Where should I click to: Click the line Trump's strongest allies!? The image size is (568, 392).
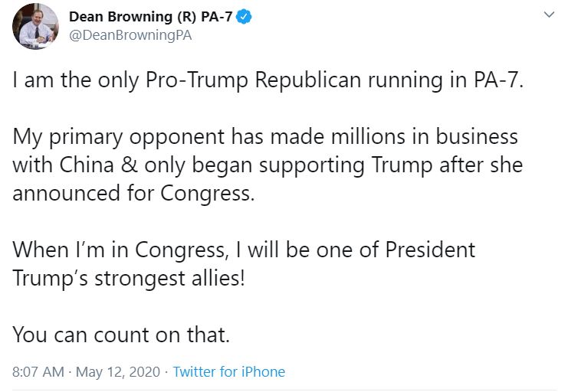coord(128,277)
